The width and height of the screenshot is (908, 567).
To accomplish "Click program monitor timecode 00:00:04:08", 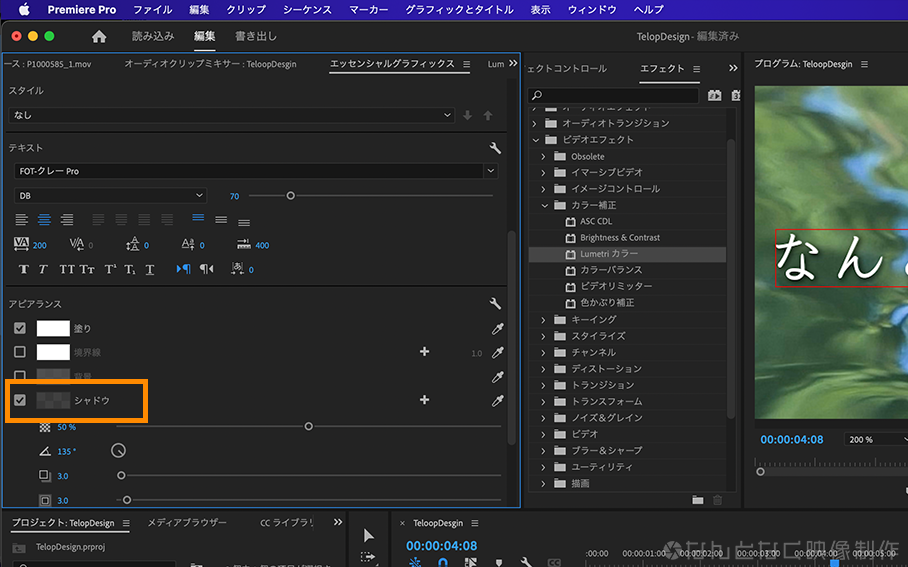I will 792,440.
